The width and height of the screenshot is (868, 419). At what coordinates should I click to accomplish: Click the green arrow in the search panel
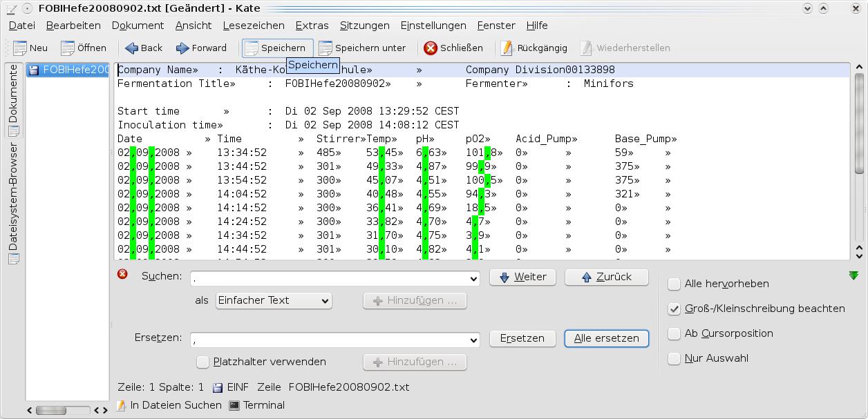coord(853,275)
